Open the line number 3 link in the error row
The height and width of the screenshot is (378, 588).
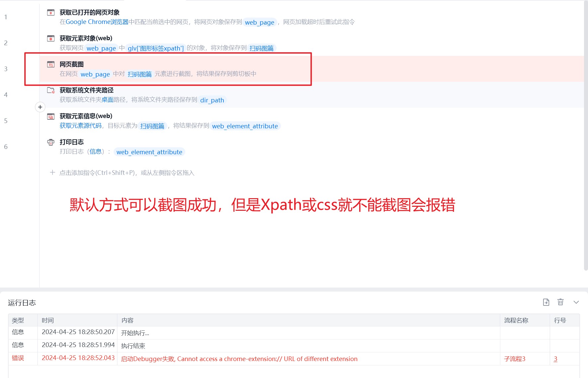(x=555, y=359)
